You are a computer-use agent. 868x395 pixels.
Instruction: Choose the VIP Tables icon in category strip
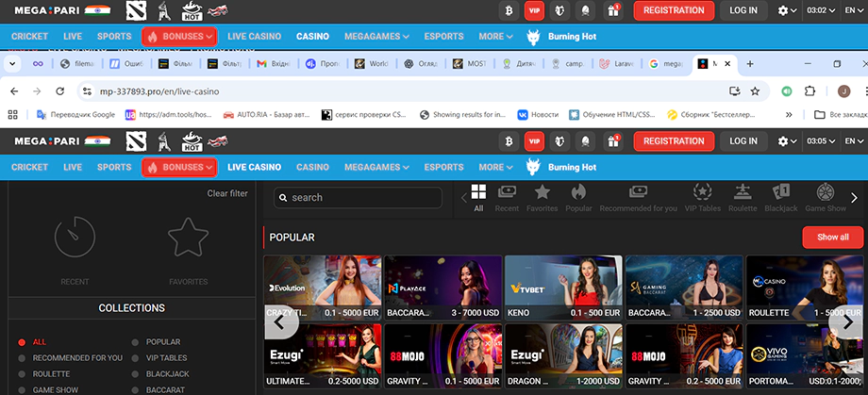click(702, 192)
